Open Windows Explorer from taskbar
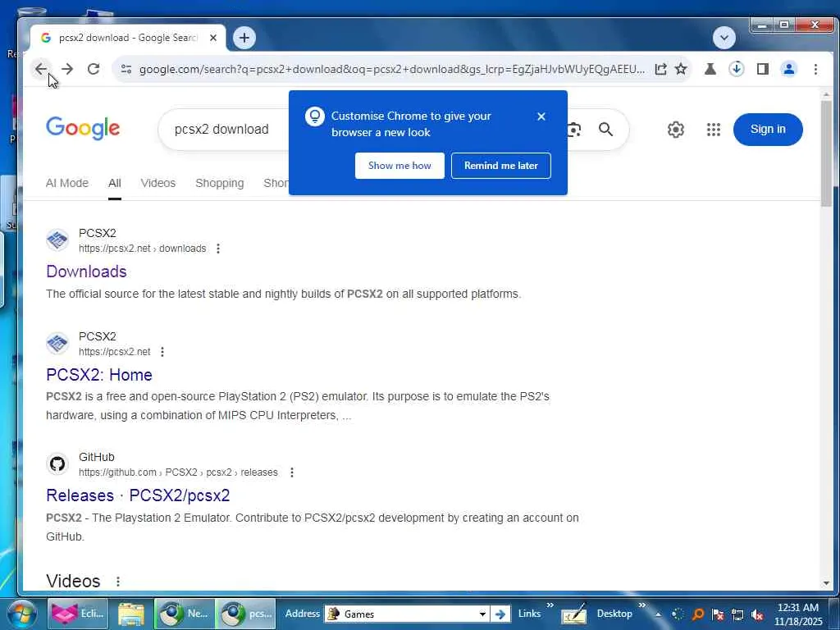This screenshot has height=630, width=840. 130,614
